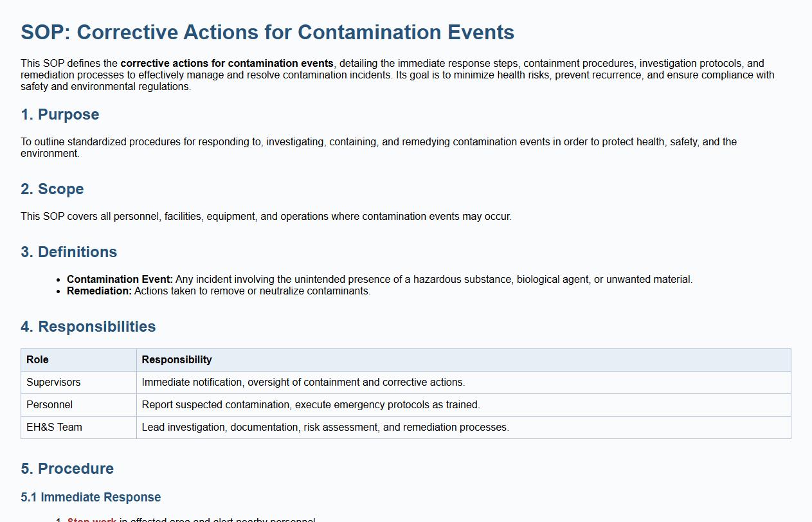
Task: Select the 'Supervisors' table cell
Action: pos(53,382)
